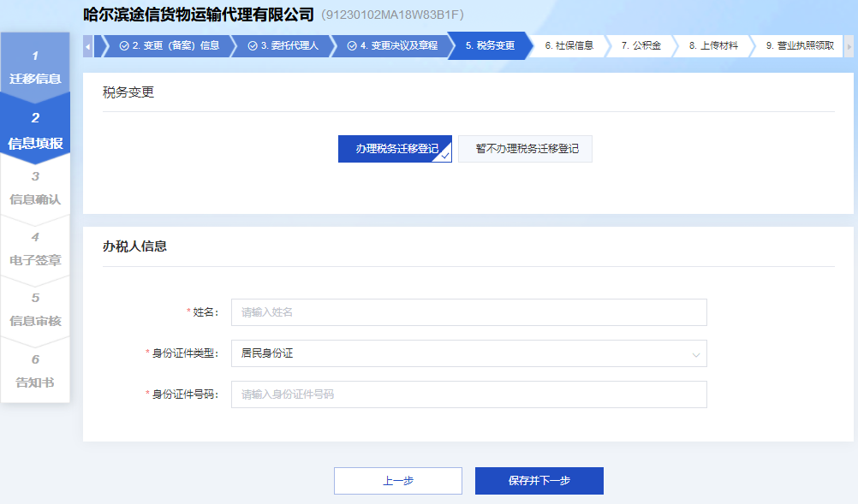Switch to step 7. 公积金
Screen dimensions: 858x504
coord(641,46)
